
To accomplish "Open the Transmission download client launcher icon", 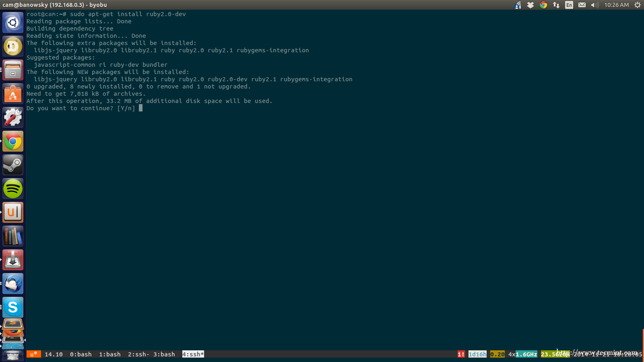I will [13, 260].
